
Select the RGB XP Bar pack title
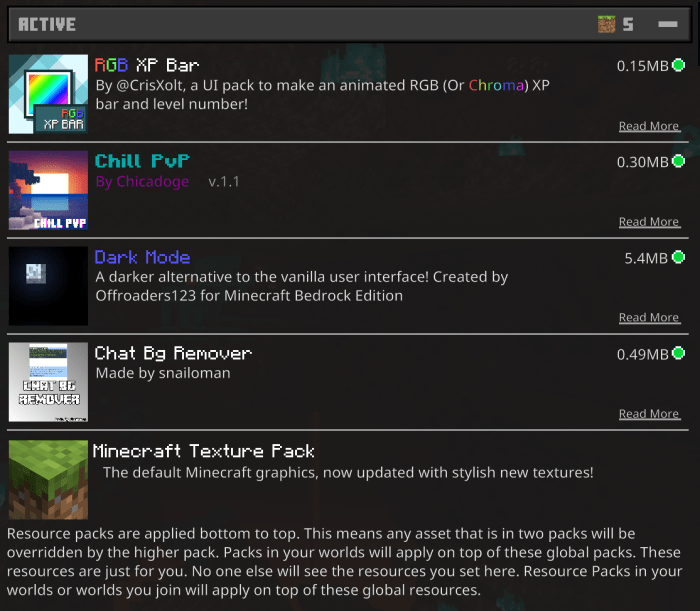pyautogui.click(x=147, y=65)
